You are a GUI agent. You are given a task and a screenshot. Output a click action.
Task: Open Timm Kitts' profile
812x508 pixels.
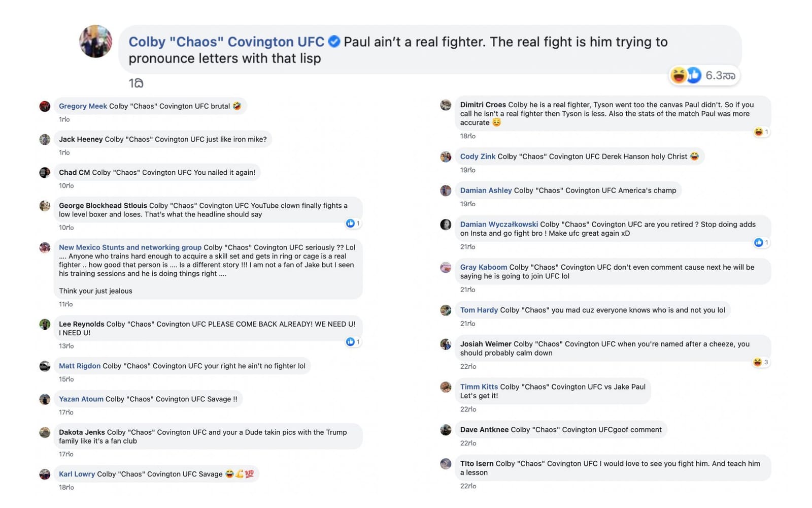click(x=478, y=387)
